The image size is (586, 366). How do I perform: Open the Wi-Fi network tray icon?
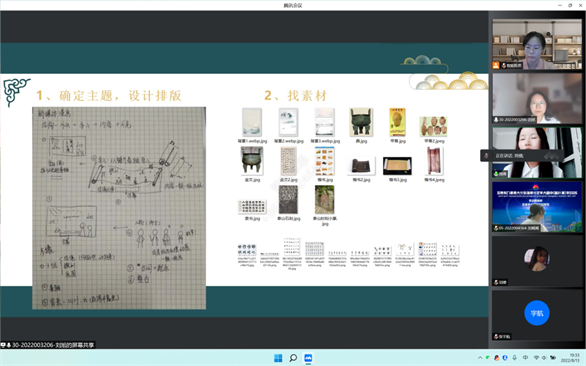tap(536, 358)
